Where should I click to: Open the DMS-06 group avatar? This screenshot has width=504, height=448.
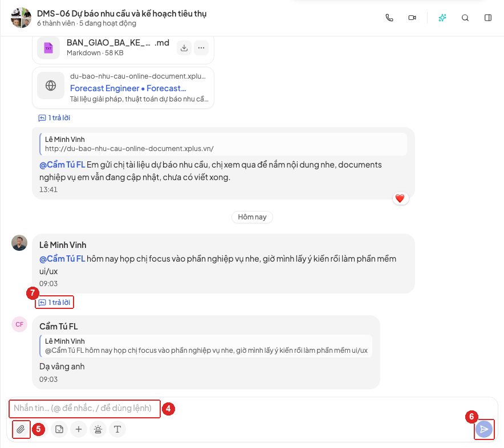21,18
